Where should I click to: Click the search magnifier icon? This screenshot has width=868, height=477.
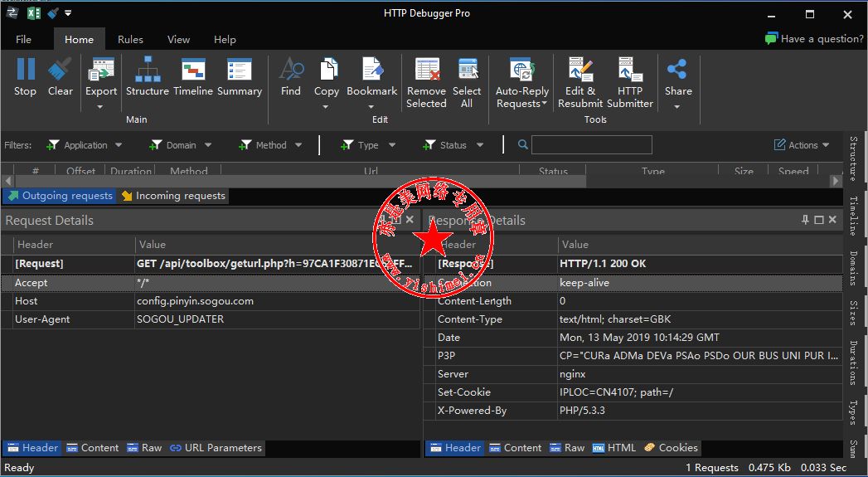click(x=522, y=144)
